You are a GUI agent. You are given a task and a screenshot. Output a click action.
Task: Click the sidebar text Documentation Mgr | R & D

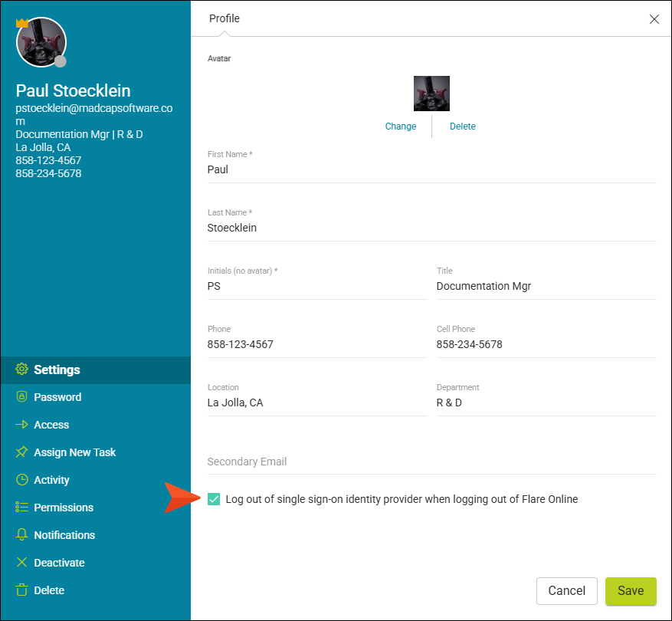pyautogui.click(x=79, y=134)
